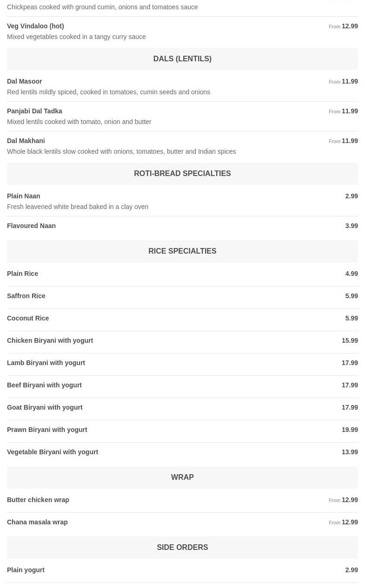Open Vegetable Biryani with yogurt
The height and width of the screenshot is (588, 365).
[x=53, y=452]
